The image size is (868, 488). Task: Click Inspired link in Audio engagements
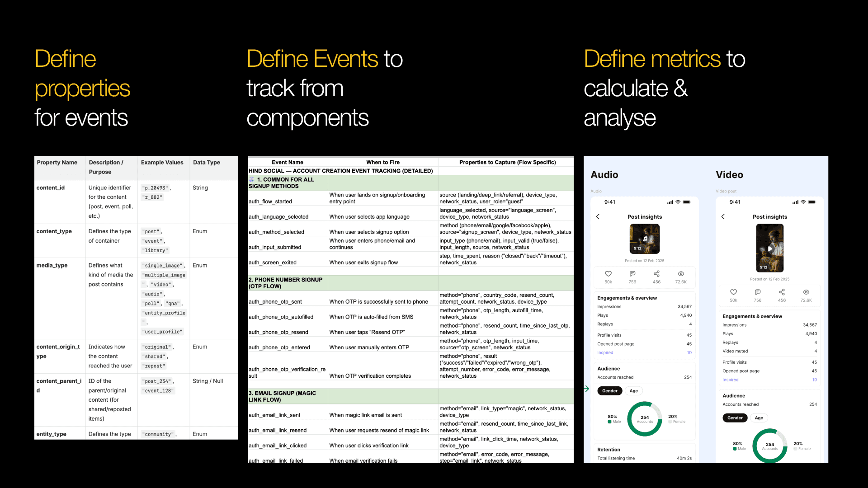605,353
